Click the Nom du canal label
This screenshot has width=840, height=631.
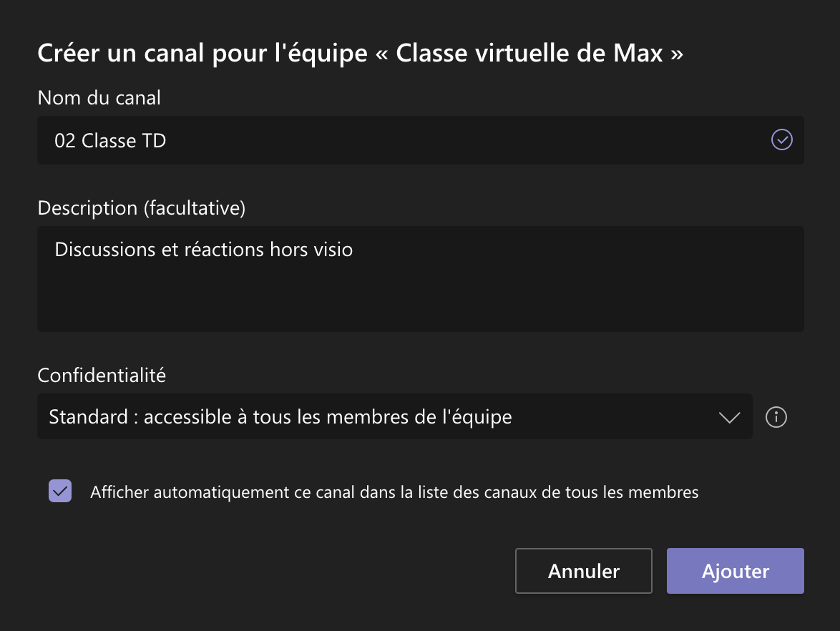99,98
